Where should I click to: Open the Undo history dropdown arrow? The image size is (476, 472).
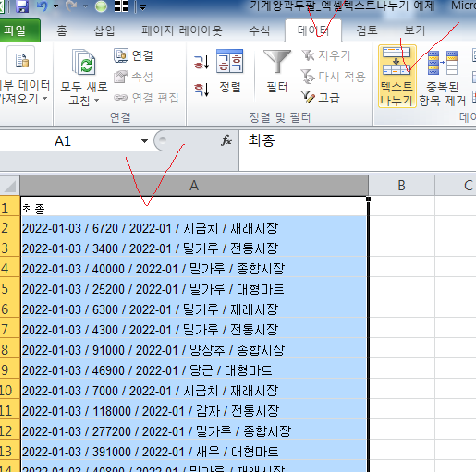(x=56, y=6)
